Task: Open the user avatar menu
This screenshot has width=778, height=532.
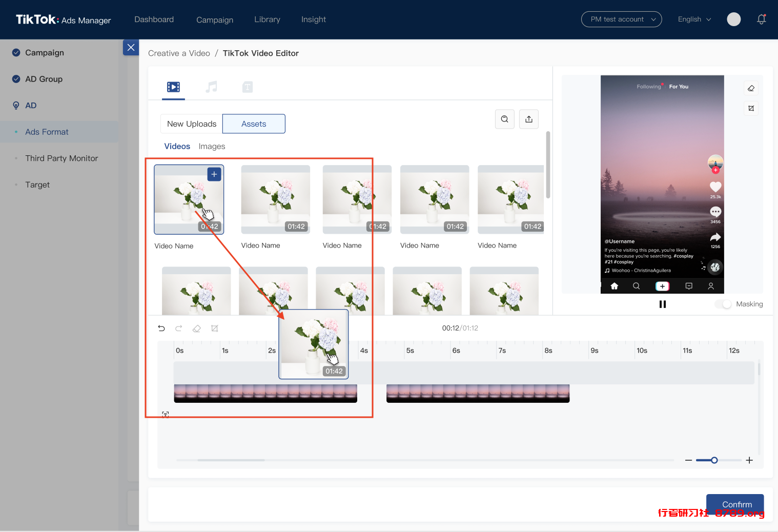Action: (734, 19)
